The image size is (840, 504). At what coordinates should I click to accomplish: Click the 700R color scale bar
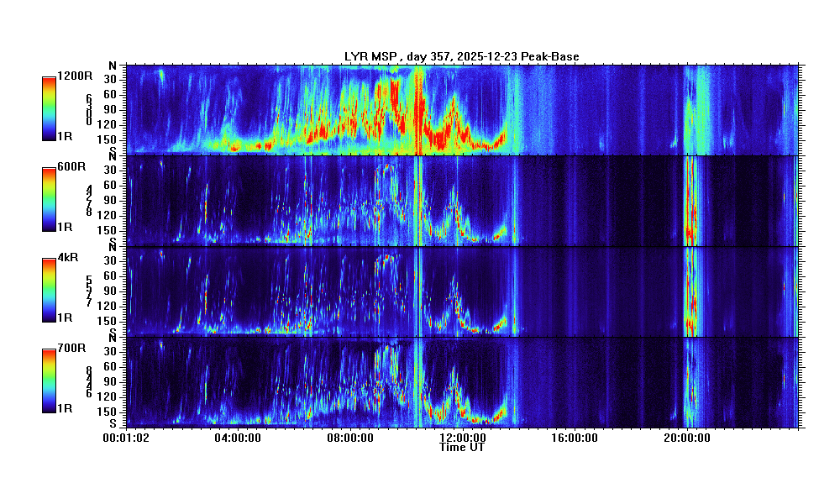point(50,381)
